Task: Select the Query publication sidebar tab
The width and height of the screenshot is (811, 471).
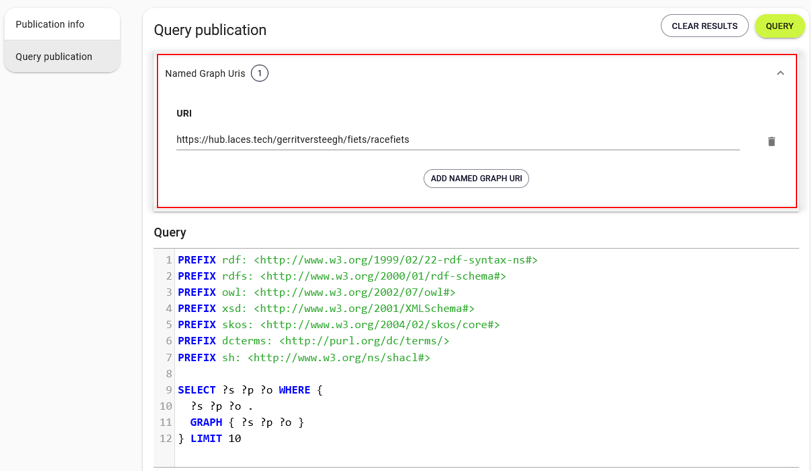Action: click(x=62, y=56)
